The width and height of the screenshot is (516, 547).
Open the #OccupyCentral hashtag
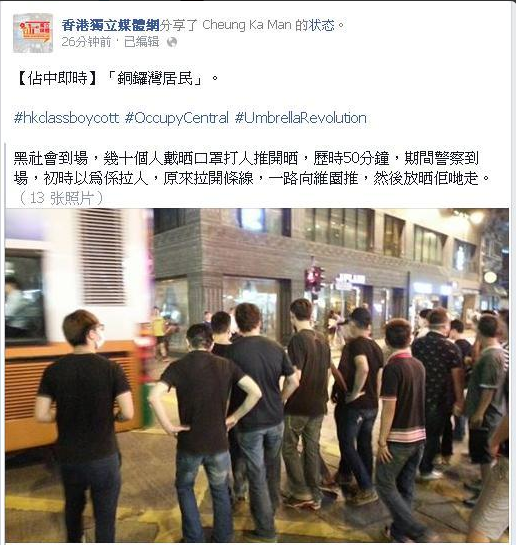click(x=177, y=118)
